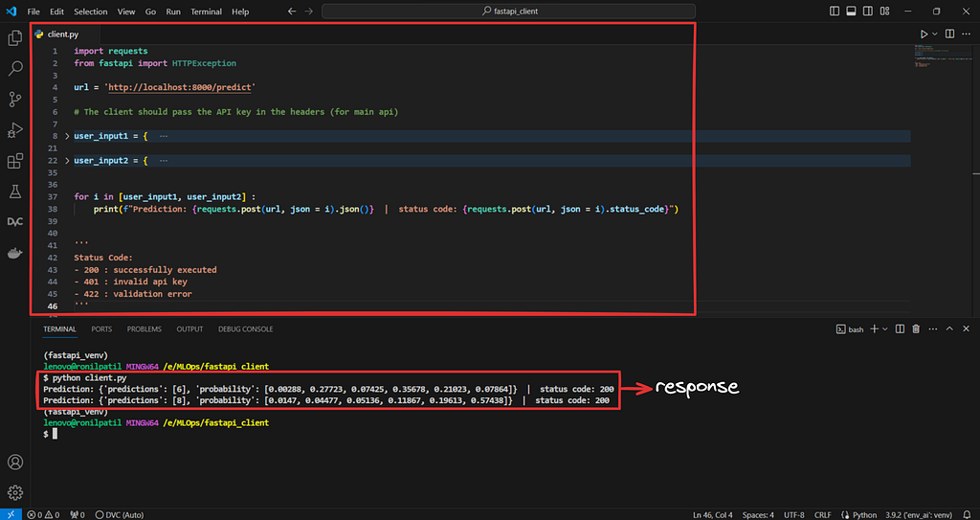980x520 pixels.
Task: Go back with the left arrow
Action: pyautogui.click(x=292, y=11)
